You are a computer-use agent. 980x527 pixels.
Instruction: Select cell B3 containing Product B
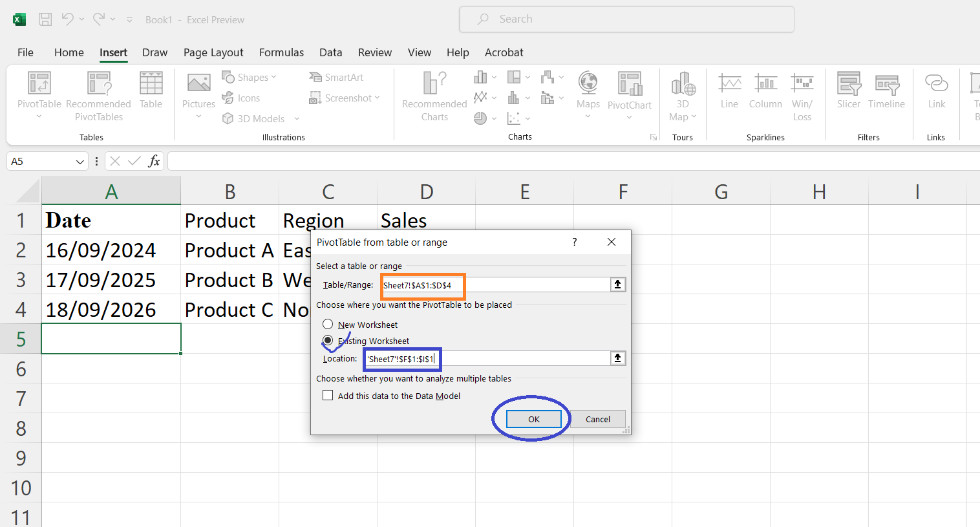coord(229,279)
